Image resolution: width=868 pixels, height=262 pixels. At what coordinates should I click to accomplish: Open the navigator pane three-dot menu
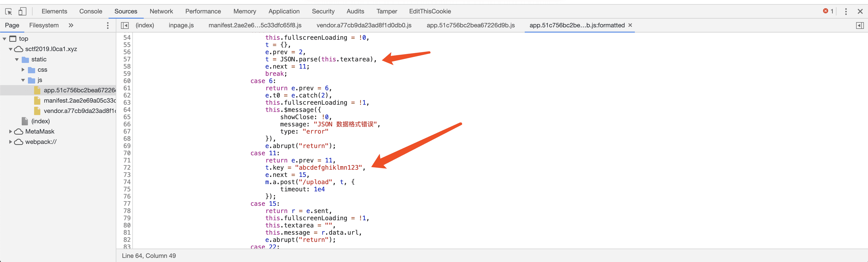108,26
